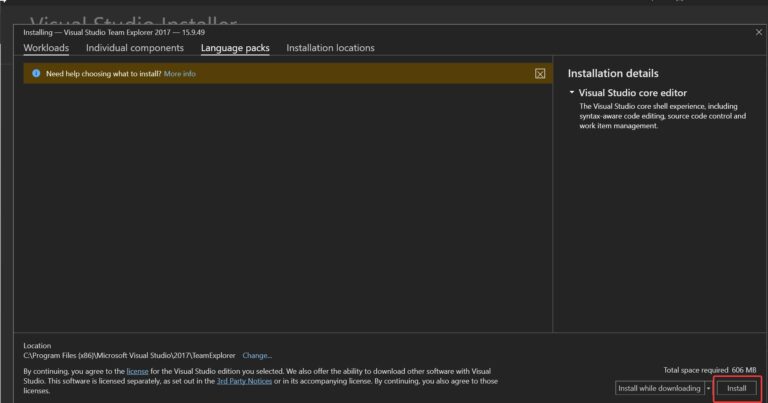
Task: Click the blue info icon in banner
Action: point(36,74)
